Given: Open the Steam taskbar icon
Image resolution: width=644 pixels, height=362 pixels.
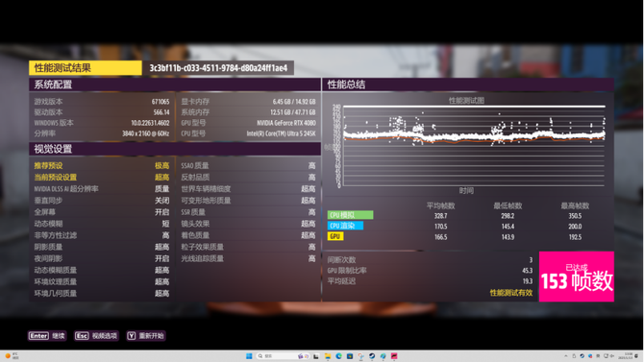Looking at the screenshot, I should 372,356.
